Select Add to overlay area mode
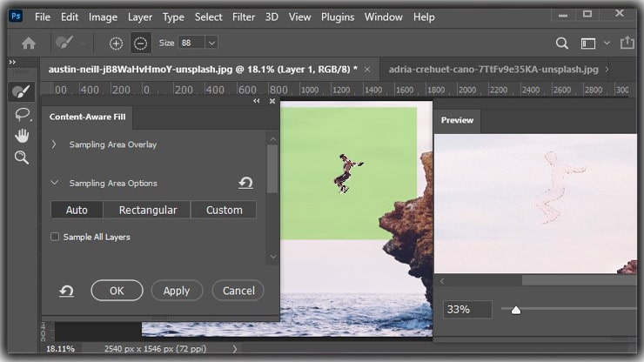This screenshot has width=644, height=362. tap(117, 44)
